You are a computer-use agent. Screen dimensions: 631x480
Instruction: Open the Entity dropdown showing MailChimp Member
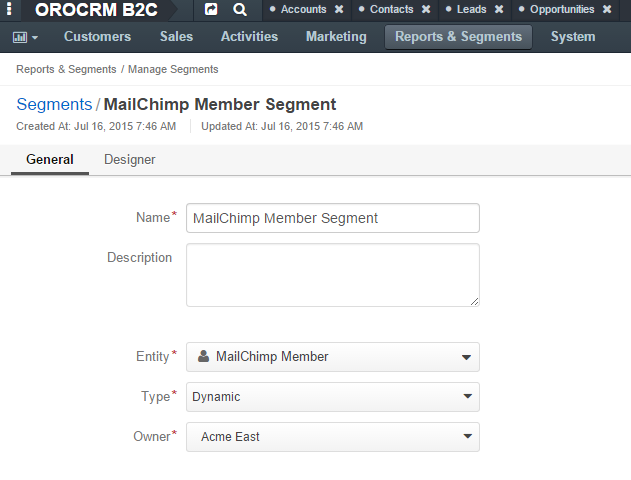333,357
